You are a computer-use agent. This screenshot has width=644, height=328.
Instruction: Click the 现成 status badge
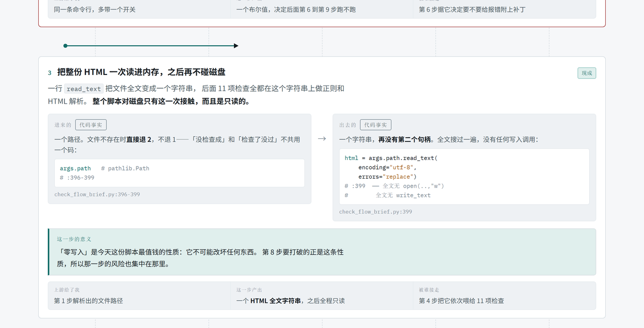coord(587,73)
